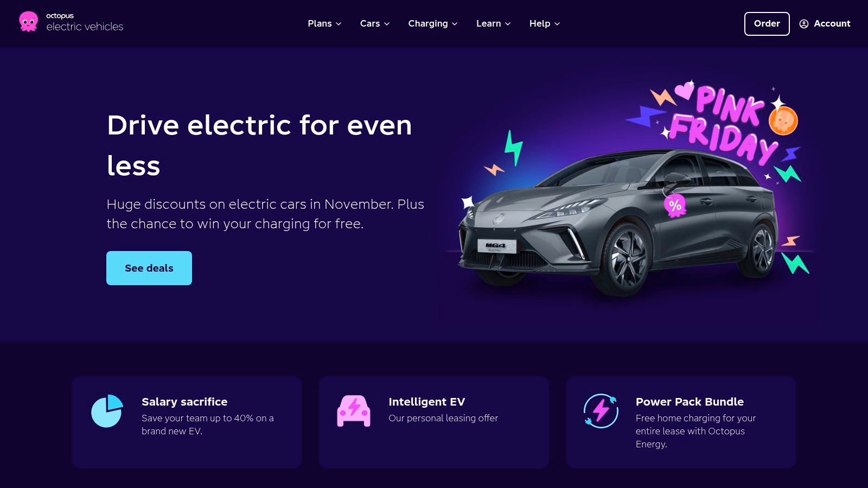Click the pink Octopus logo icon
Image resolution: width=868 pixels, height=488 pixels.
pos(29,22)
